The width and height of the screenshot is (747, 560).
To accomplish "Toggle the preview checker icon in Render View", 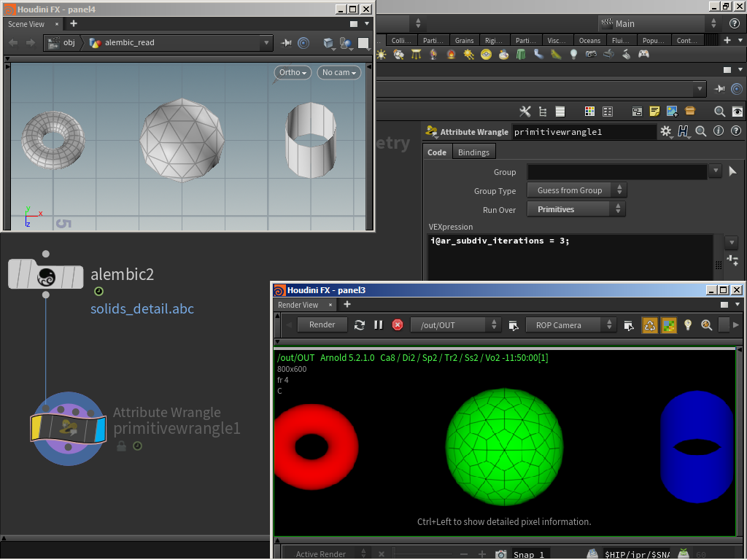I will (x=669, y=325).
